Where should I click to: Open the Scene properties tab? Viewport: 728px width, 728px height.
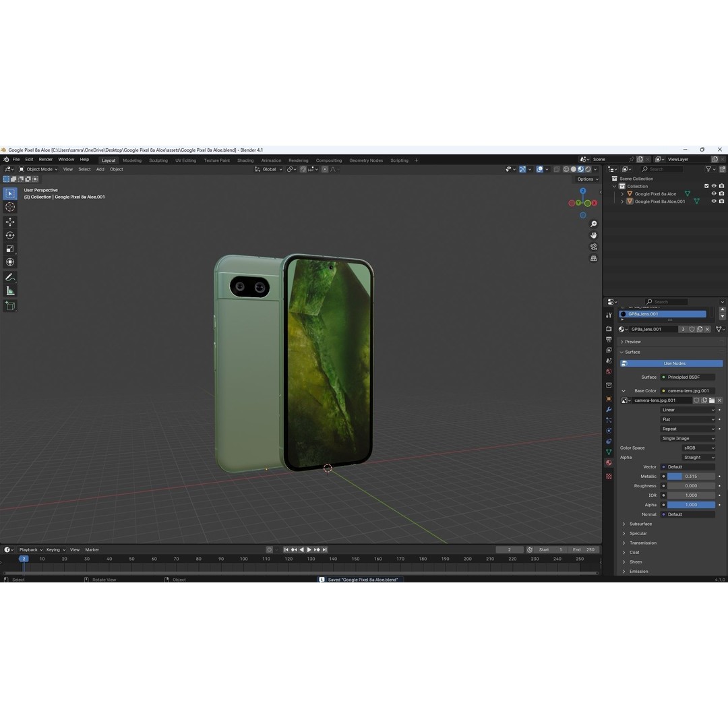coord(609,361)
